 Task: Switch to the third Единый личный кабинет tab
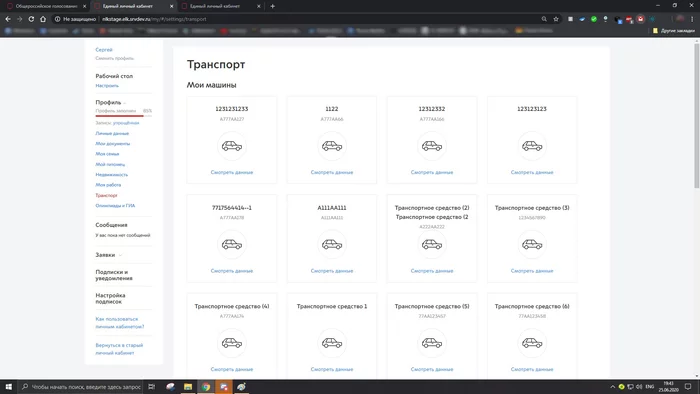221,6
